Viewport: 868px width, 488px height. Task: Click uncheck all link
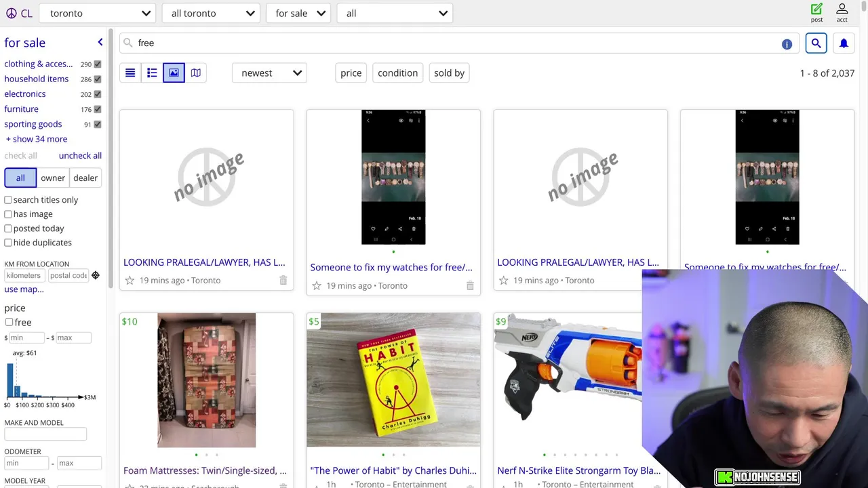80,155
